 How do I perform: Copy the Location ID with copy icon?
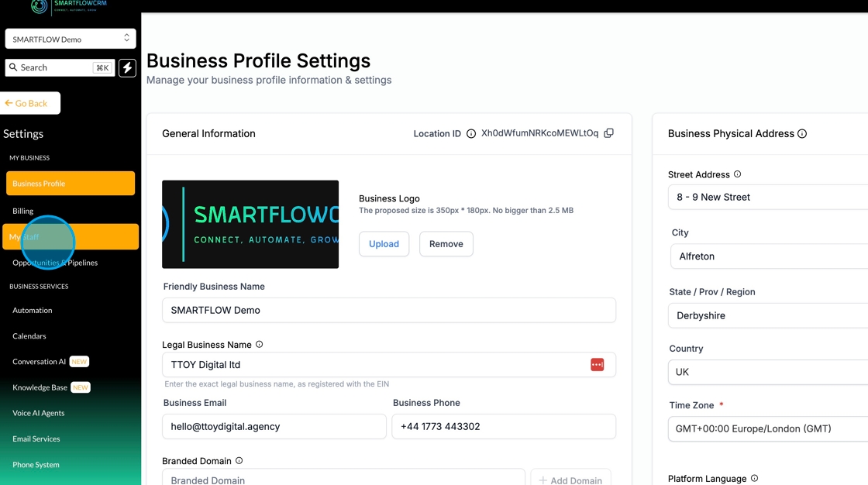click(608, 133)
